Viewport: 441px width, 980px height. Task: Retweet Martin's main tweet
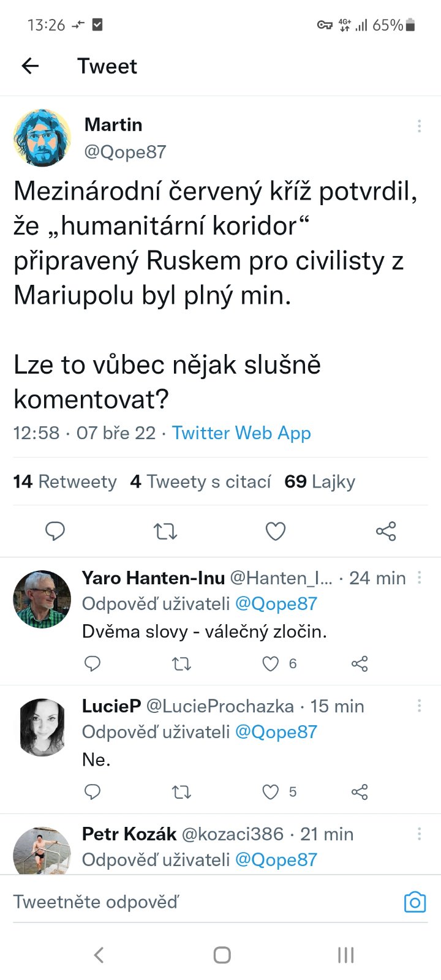pos(165,530)
